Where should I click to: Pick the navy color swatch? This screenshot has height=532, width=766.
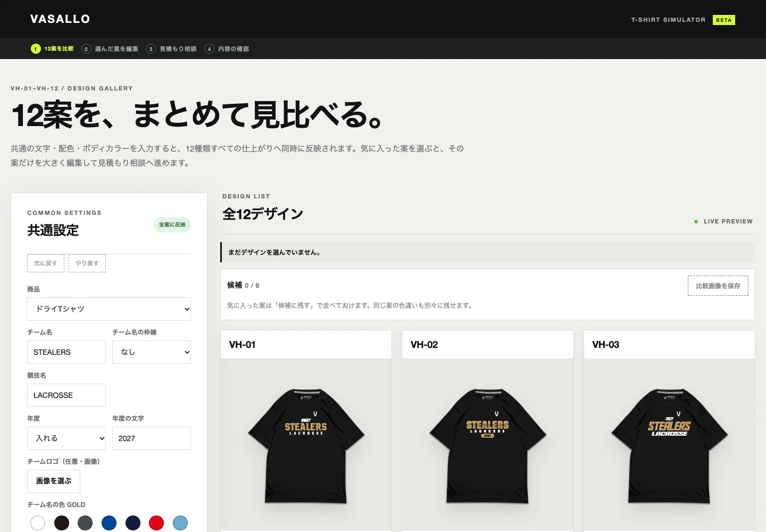(x=133, y=523)
